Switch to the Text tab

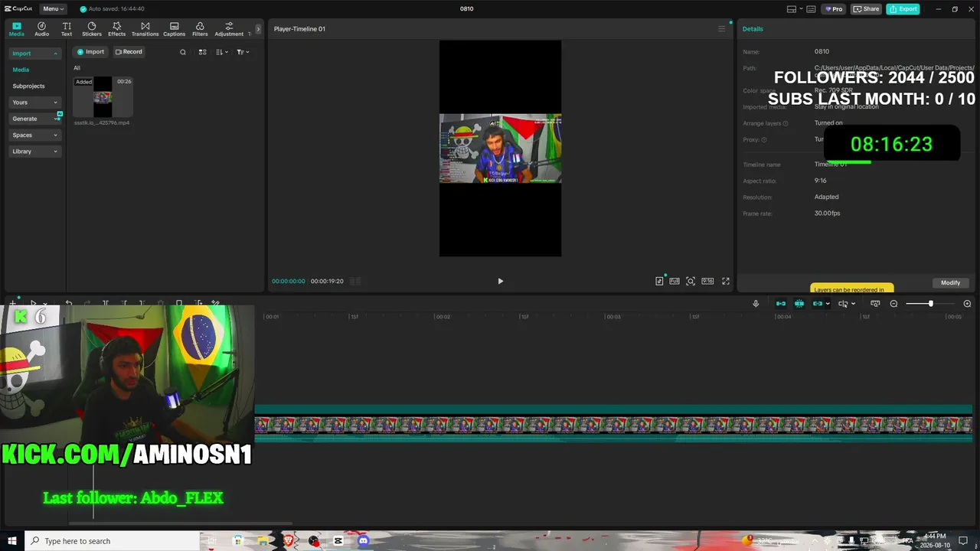(67, 29)
